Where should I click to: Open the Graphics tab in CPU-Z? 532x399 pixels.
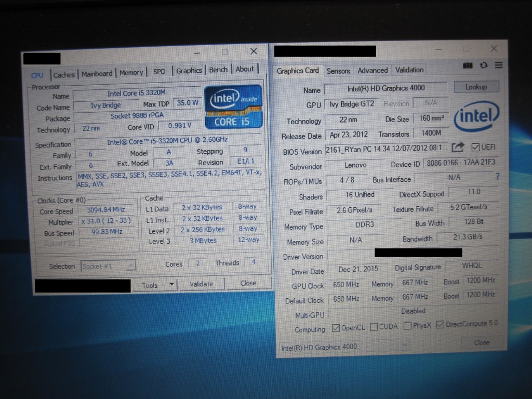pyautogui.click(x=189, y=71)
